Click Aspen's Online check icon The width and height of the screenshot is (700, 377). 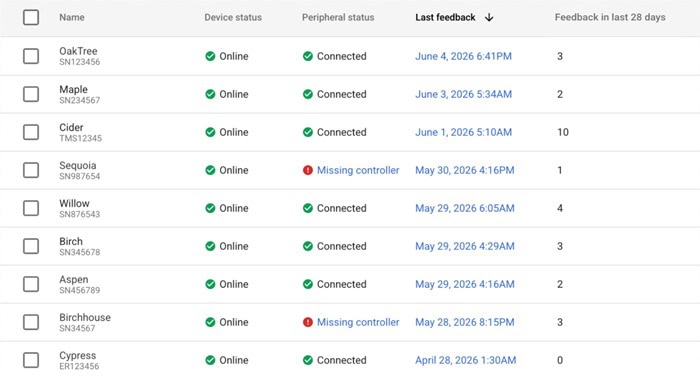tap(210, 284)
